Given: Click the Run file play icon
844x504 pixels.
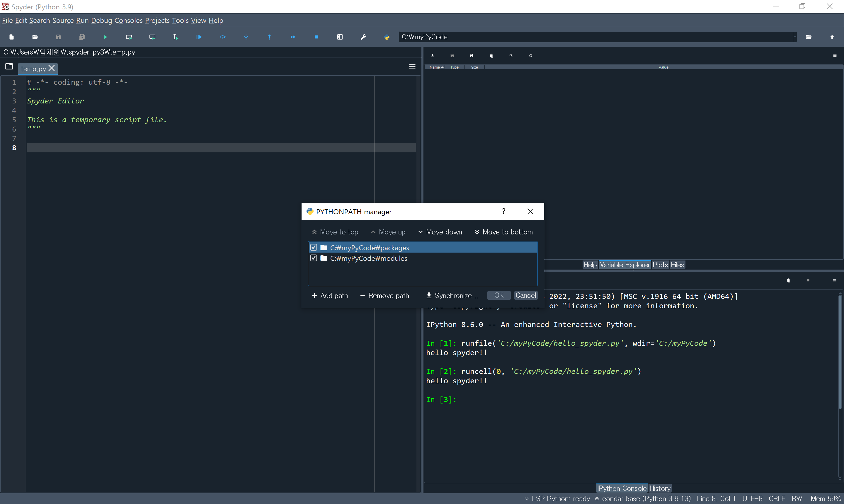Looking at the screenshot, I should click(105, 37).
